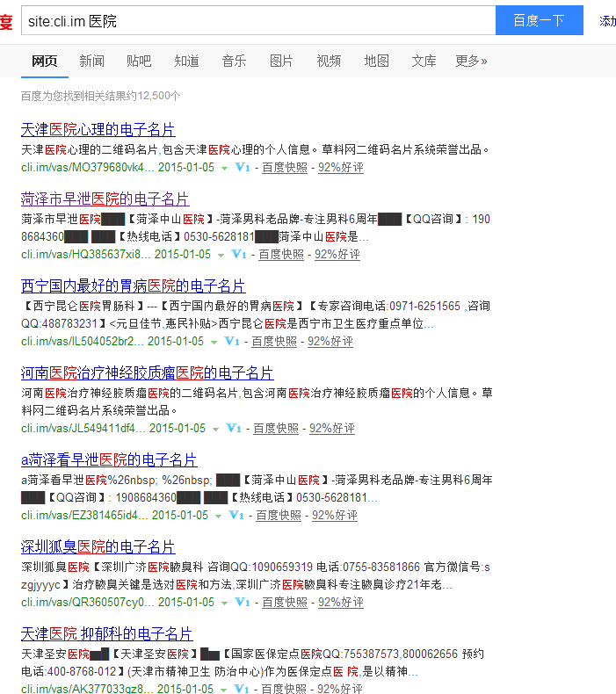Click 92%好评 for 天津医院心理 result
The width and height of the screenshot is (616, 694).
tap(341, 167)
